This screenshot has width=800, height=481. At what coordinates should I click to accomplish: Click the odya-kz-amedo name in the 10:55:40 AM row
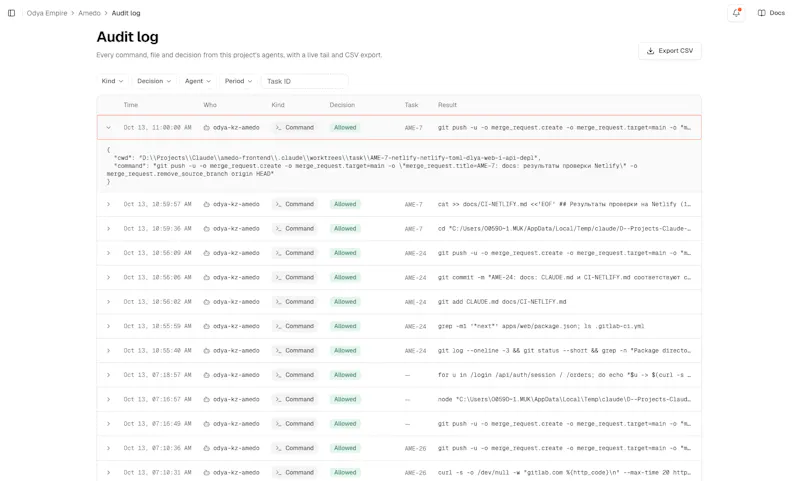click(236, 350)
